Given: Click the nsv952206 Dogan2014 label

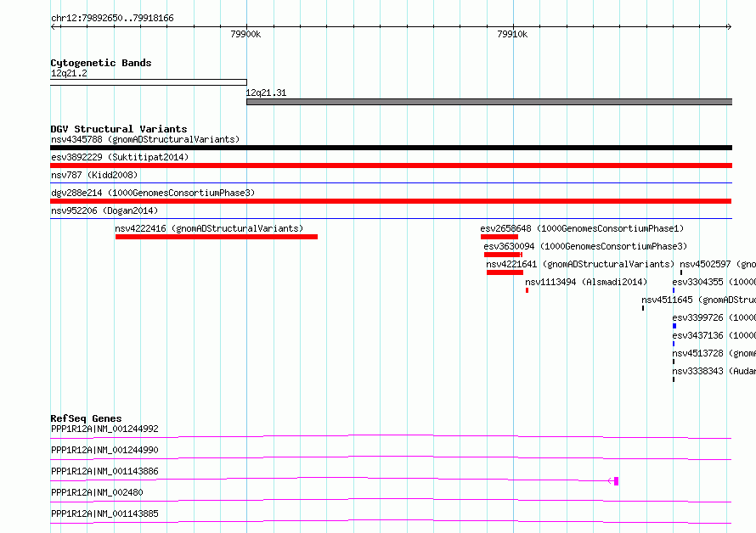Looking at the screenshot, I should coord(104,210).
